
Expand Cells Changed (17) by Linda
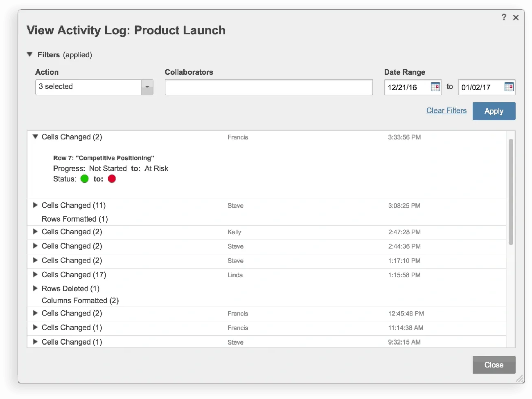coord(35,275)
